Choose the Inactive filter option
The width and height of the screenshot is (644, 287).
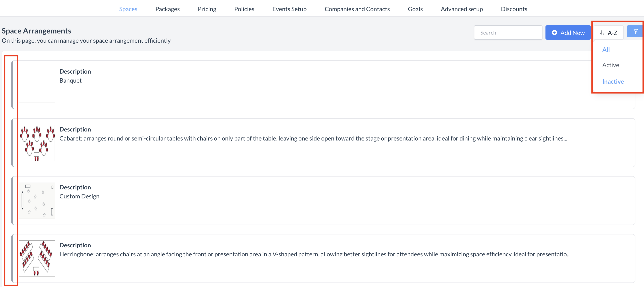(x=613, y=82)
